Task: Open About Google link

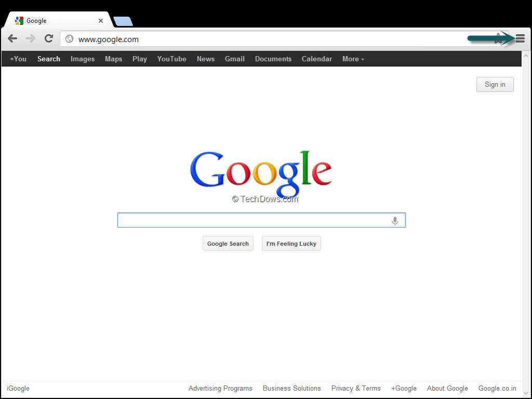Action: point(447,388)
